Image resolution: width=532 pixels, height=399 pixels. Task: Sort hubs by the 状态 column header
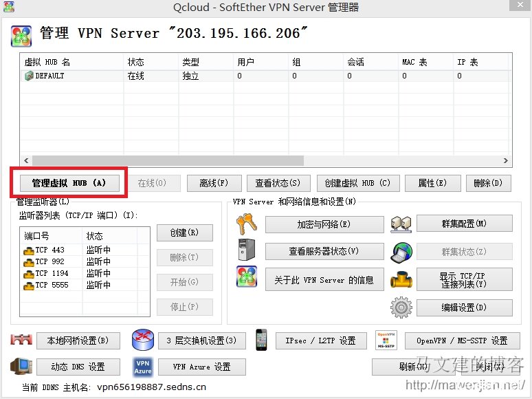point(151,62)
